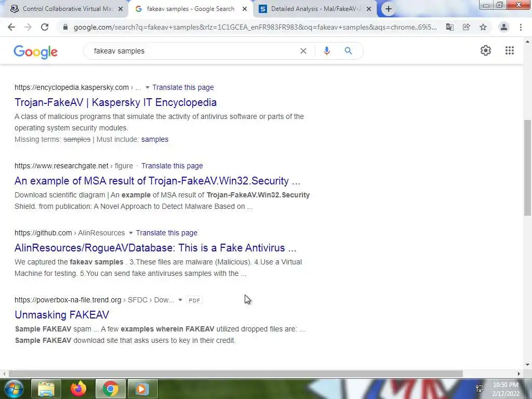
Task: Click the encyclopedia.kaspersky.com URL text
Action: coord(72,87)
